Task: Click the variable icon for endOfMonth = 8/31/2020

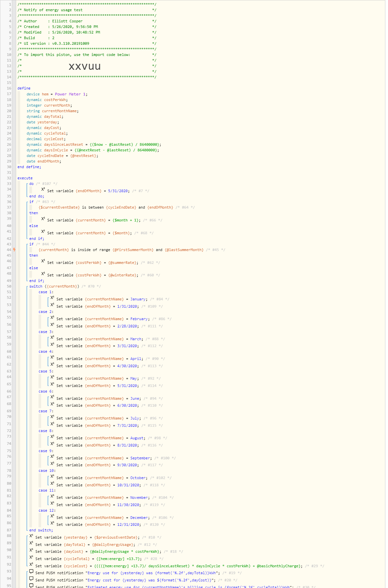Action: (x=52, y=444)
